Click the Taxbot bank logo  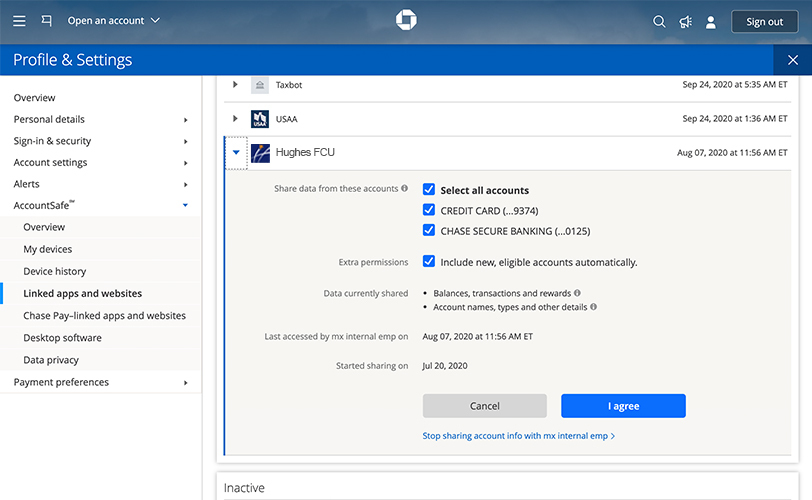pos(260,85)
